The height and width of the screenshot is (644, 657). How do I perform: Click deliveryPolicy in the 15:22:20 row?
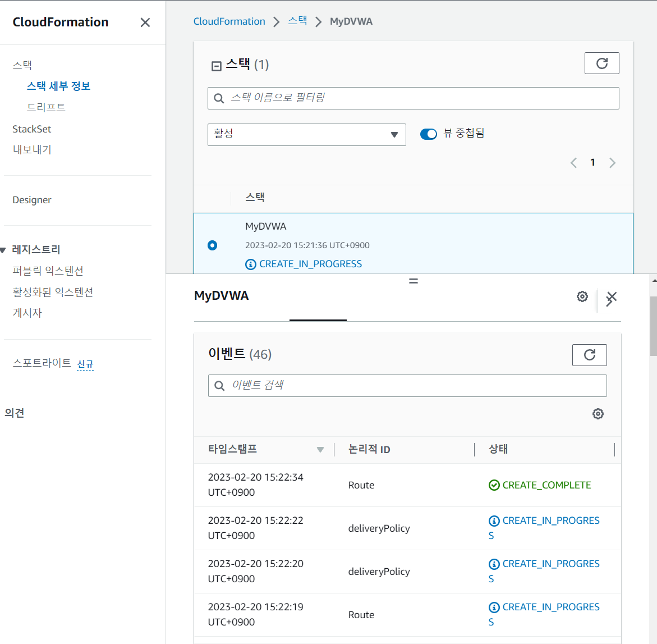click(379, 572)
